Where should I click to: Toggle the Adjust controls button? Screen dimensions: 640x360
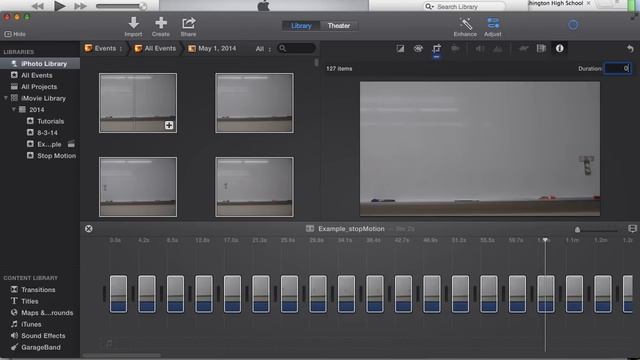click(493, 23)
